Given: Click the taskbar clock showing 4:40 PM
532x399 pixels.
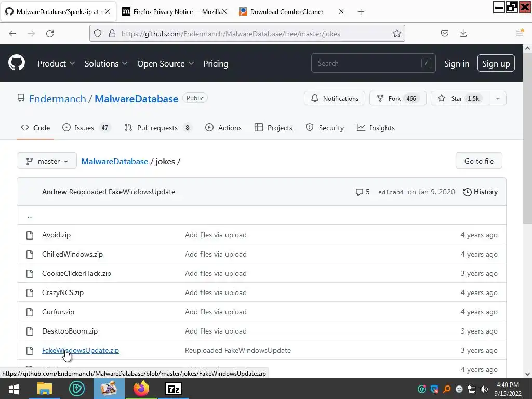Looking at the screenshot, I should 508,389.
